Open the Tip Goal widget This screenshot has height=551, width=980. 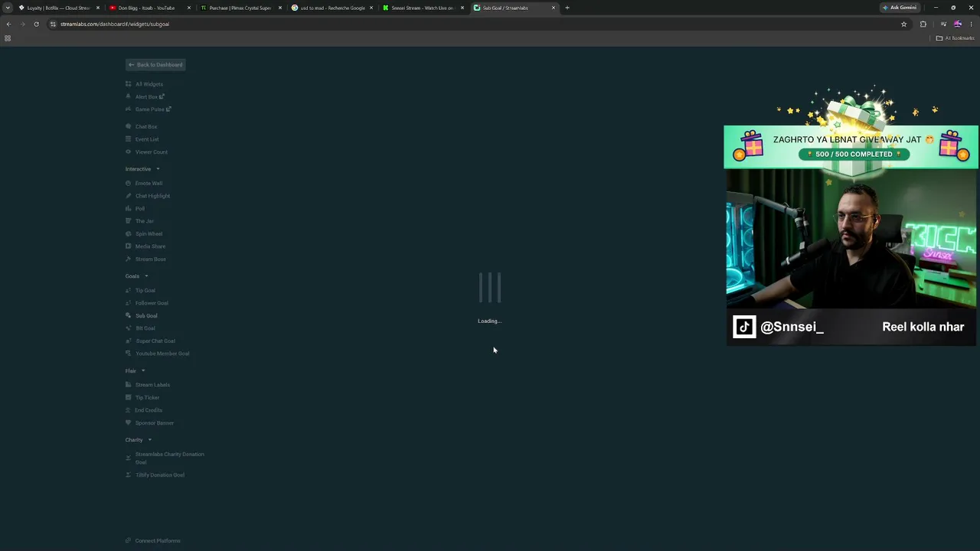click(x=145, y=290)
